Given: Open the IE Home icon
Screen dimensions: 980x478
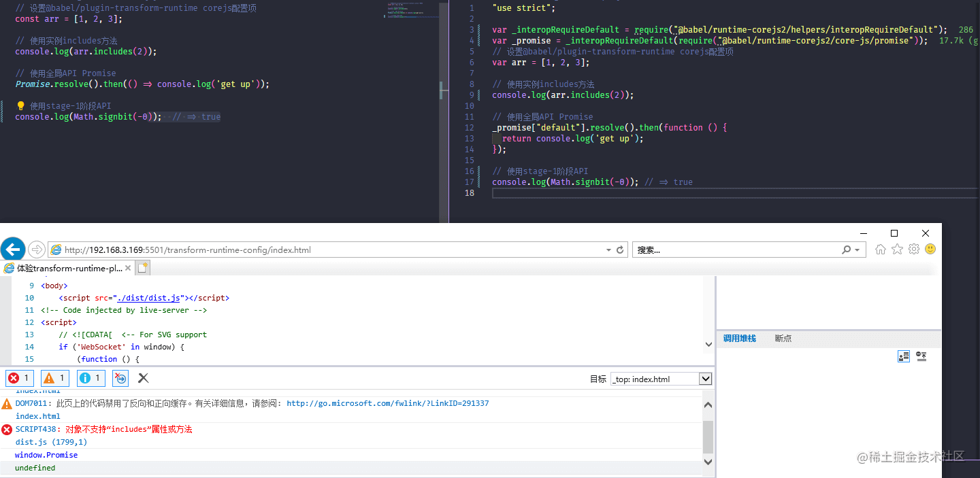Looking at the screenshot, I should (x=881, y=249).
